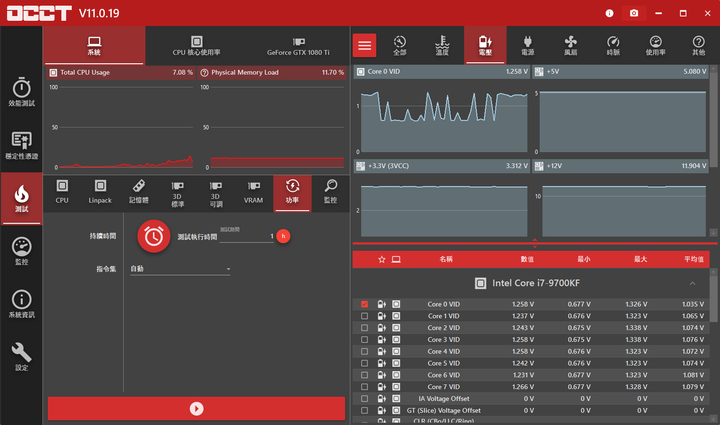Check the Core 7 VID checkbox
Screen dimensions: 720x425
[x=365, y=387]
